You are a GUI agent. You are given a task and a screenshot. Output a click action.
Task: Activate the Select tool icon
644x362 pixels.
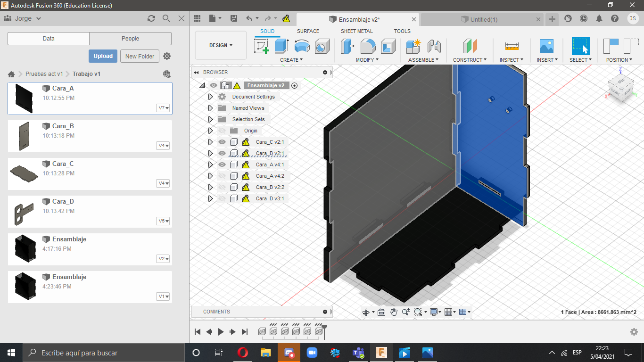tap(580, 46)
